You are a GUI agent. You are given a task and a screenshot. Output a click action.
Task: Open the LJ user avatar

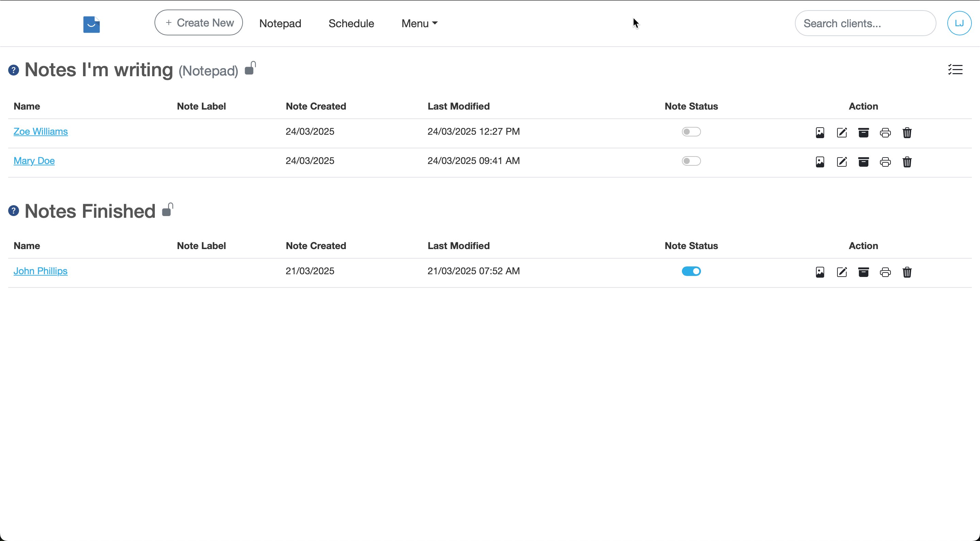pyautogui.click(x=959, y=23)
